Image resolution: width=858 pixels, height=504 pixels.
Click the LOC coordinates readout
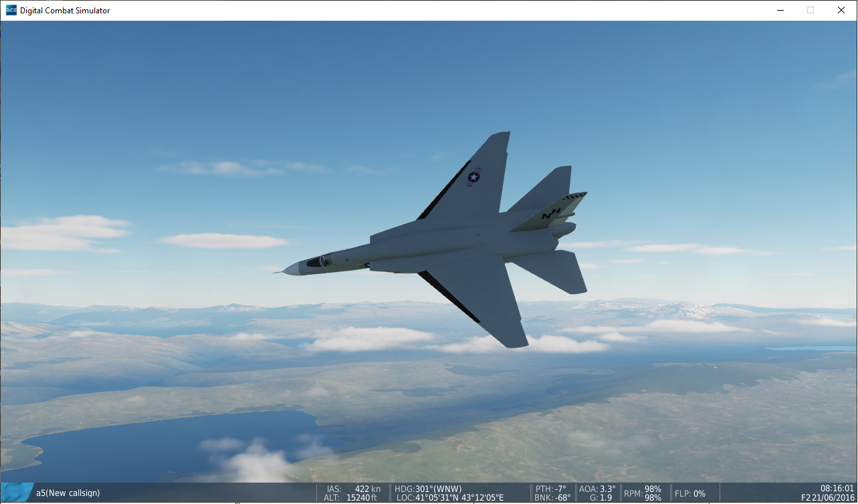(x=449, y=498)
